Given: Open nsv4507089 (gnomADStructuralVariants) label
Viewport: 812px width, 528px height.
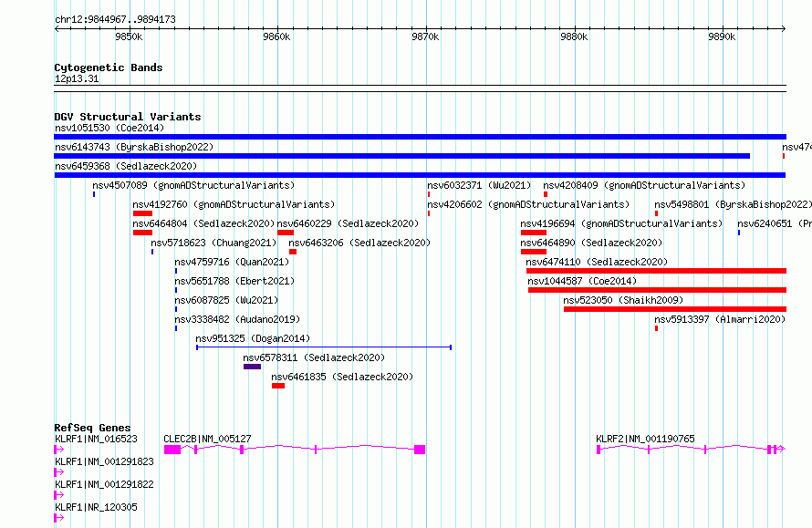Looking at the screenshot, I should (x=193, y=185).
